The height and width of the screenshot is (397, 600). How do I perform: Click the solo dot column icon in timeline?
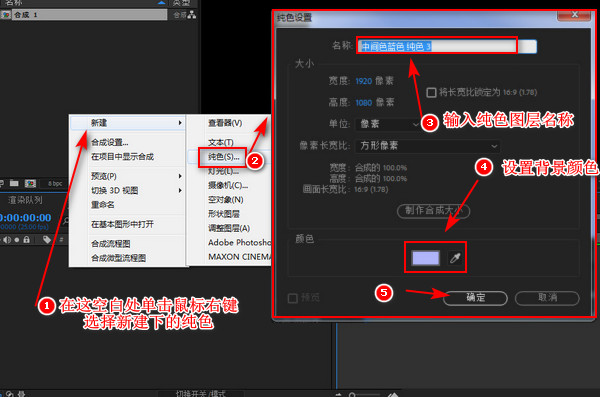(x=17, y=240)
